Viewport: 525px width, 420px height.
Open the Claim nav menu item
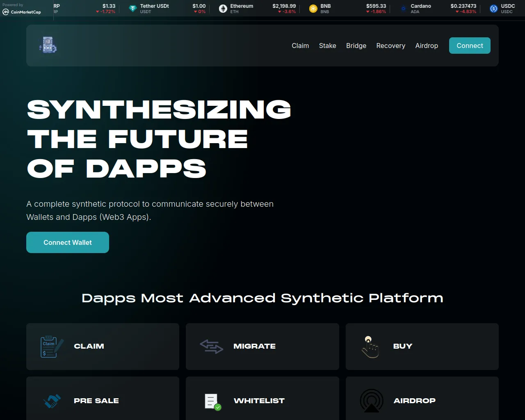[300, 46]
